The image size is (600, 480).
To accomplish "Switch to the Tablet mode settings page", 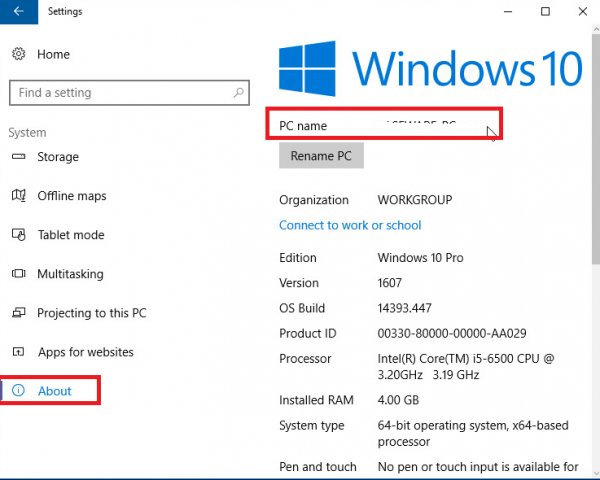I will pyautogui.click(x=71, y=235).
